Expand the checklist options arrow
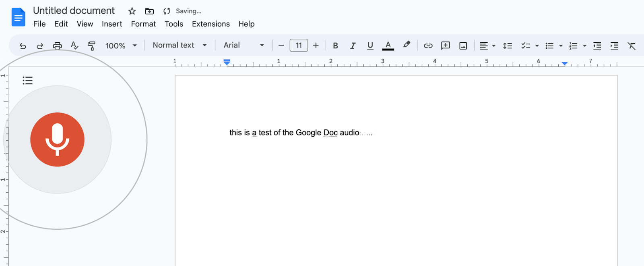Image resolution: width=644 pixels, height=266 pixels. click(537, 46)
